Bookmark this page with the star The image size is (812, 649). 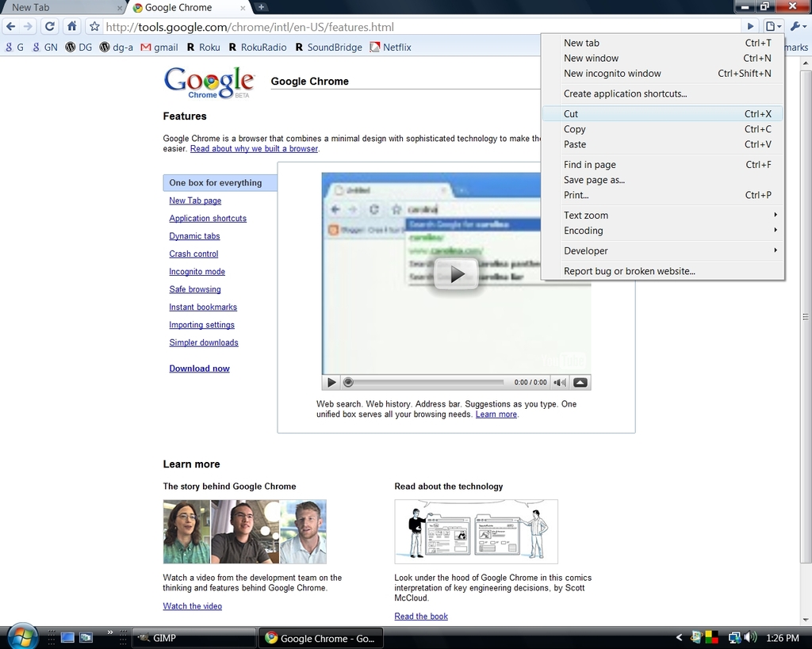[94, 26]
